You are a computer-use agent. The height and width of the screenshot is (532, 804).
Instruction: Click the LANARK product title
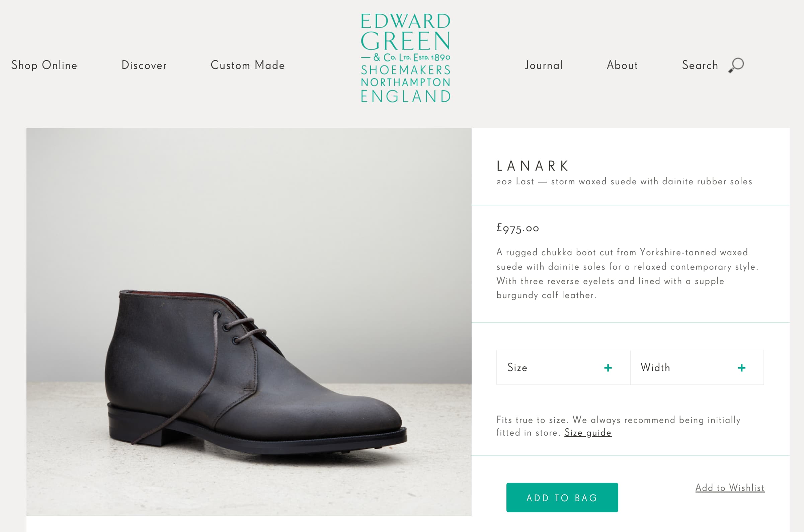coord(533,166)
